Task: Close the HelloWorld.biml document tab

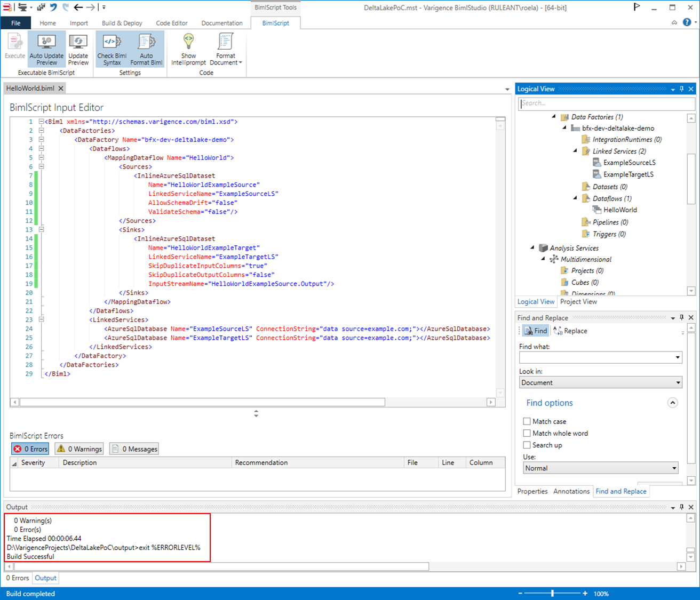Action: click(x=61, y=89)
